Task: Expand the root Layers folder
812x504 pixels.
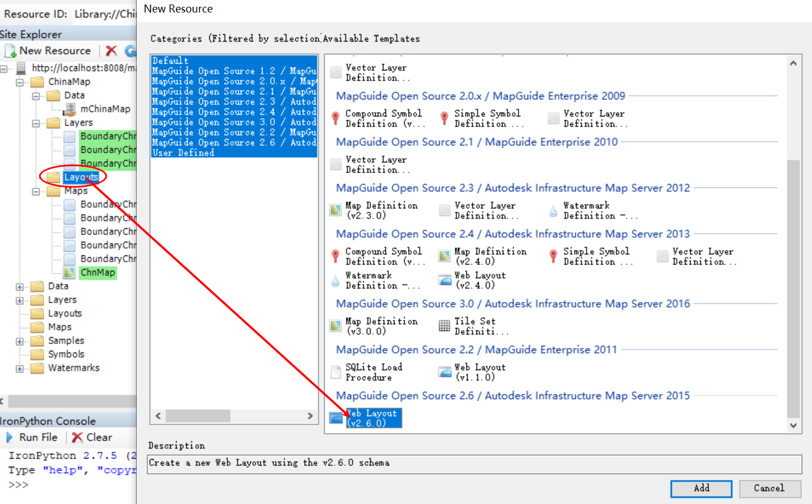Action: (20, 300)
